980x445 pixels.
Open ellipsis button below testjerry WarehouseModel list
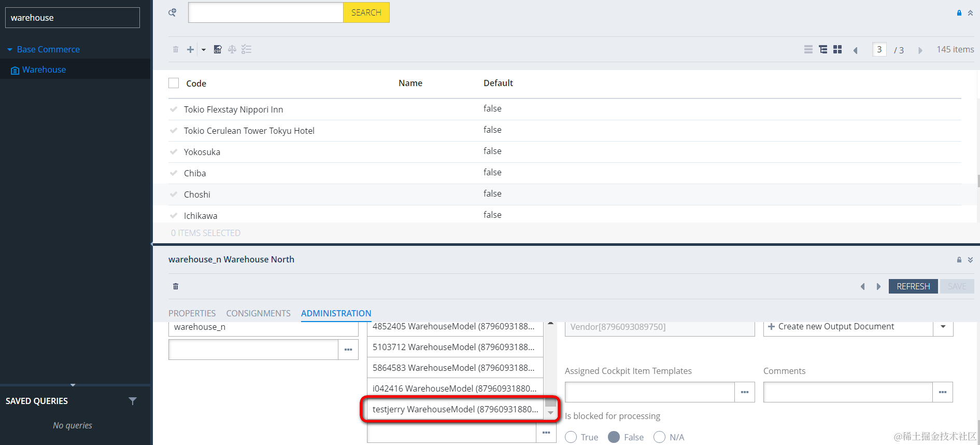tap(546, 433)
